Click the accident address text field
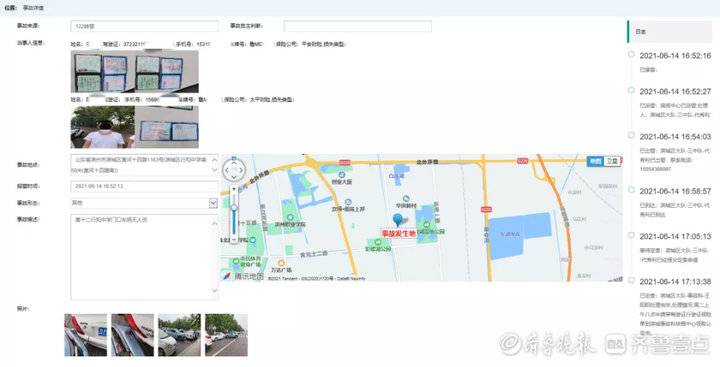Image resolution: width=720 pixels, height=367 pixels. pyautogui.click(x=145, y=164)
